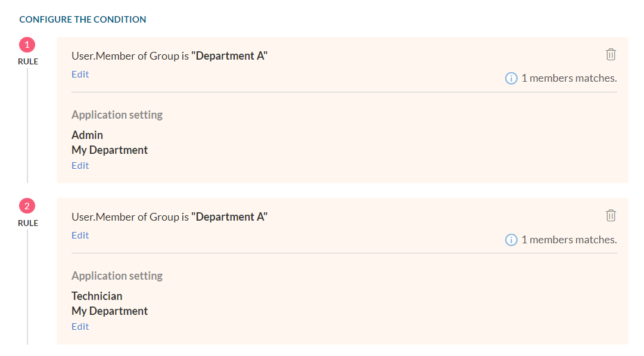This screenshot has height=356, width=644.
Task: Select the red number 1 rule badge
Action: tap(27, 44)
